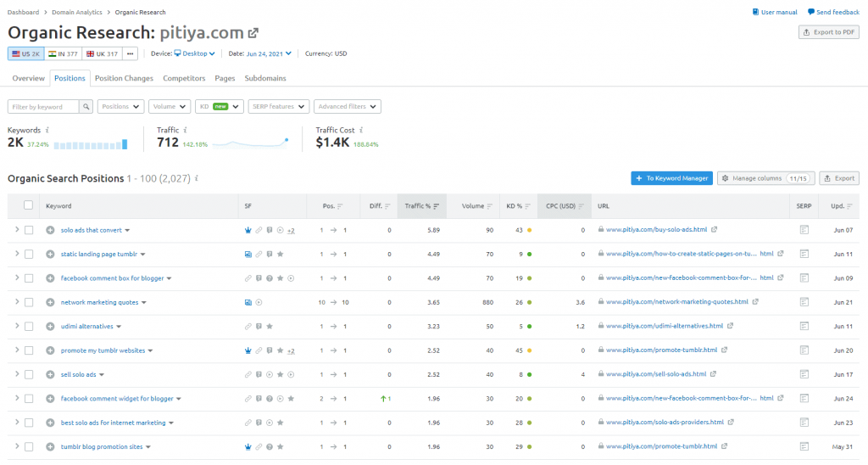Check the box for 'udimi alternatives'
868x465 pixels.
(29, 327)
